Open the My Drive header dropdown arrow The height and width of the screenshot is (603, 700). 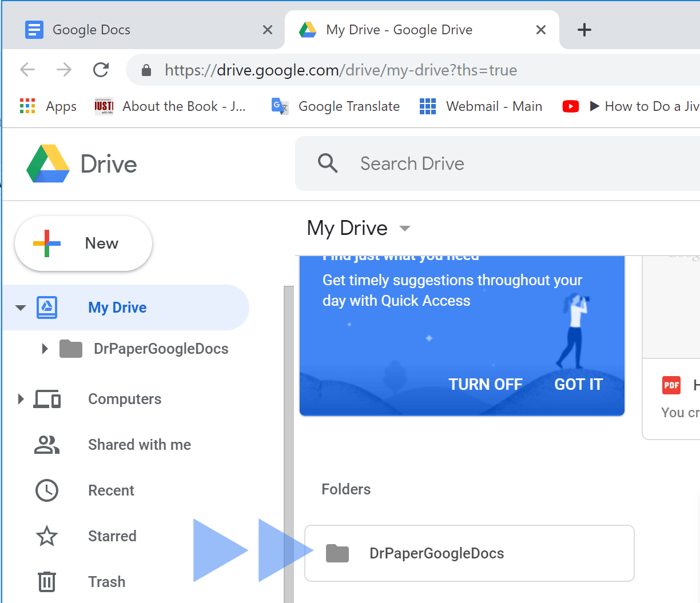pos(405,228)
